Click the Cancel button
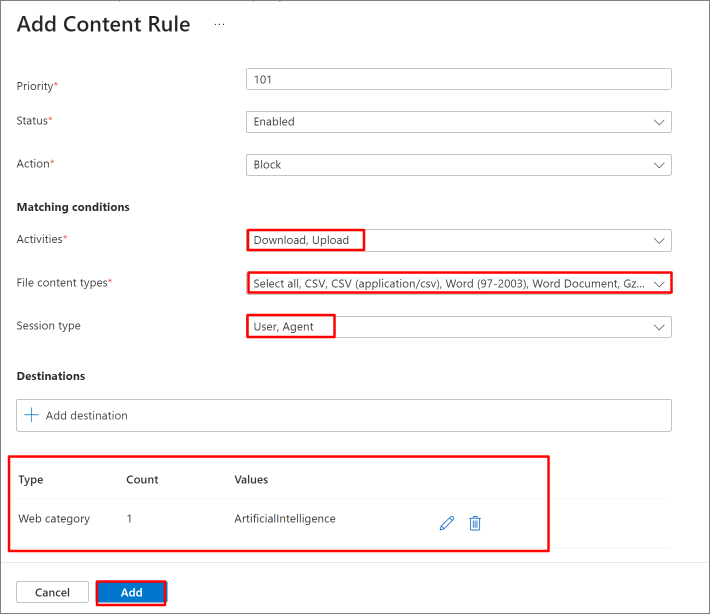 53,592
